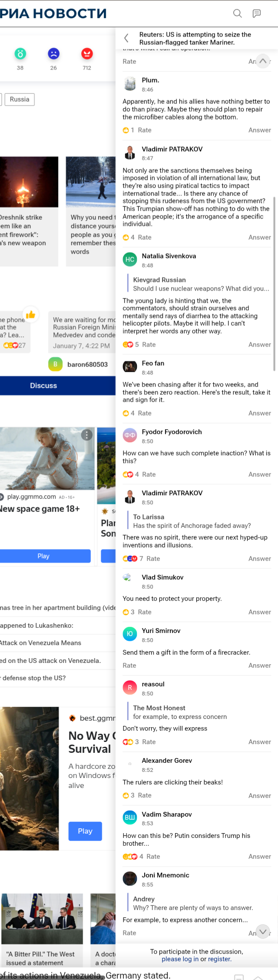Rate Alexander Gorev's comment
This screenshot has height=980, width=278.
145,795
